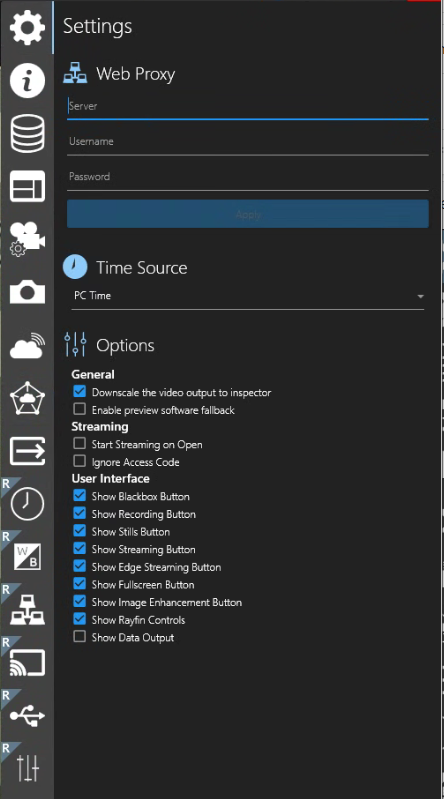Focus the Server input field
The height and width of the screenshot is (799, 444).
click(x=248, y=106)
